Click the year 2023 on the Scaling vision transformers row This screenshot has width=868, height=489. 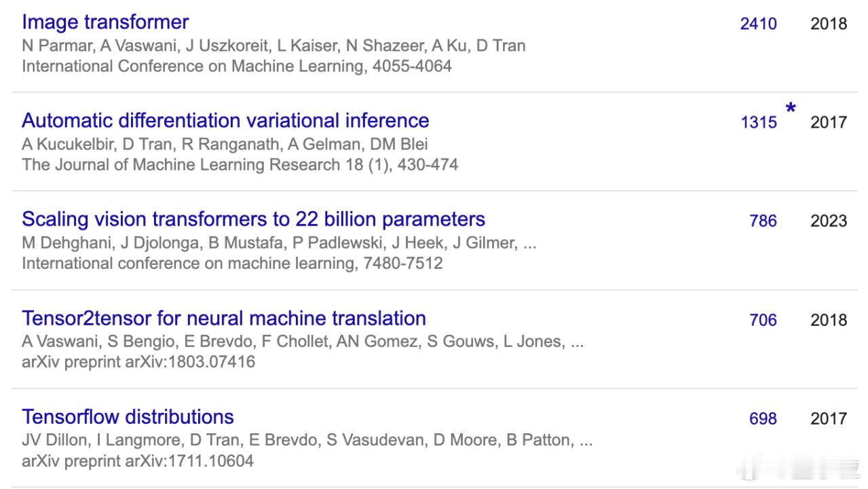829,221
